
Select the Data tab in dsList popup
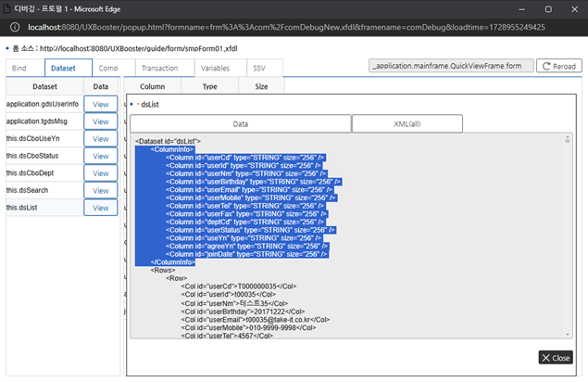(241, 124)
